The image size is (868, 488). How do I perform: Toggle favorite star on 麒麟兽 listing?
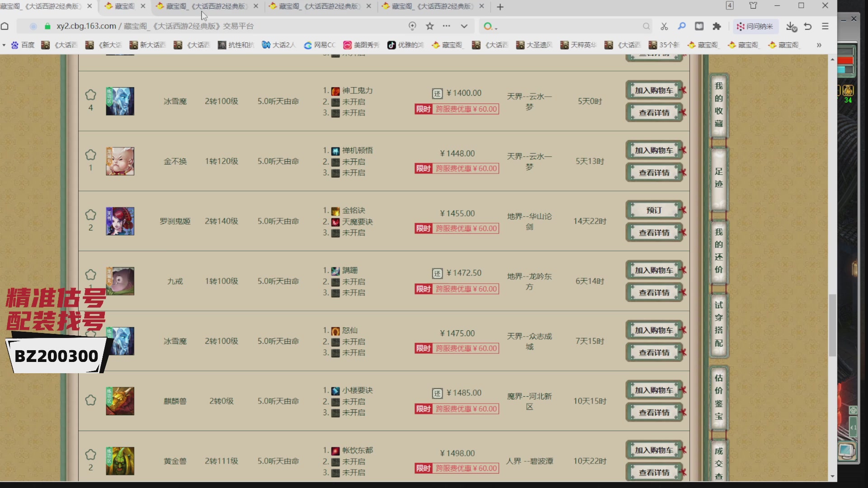coord(90,400)
